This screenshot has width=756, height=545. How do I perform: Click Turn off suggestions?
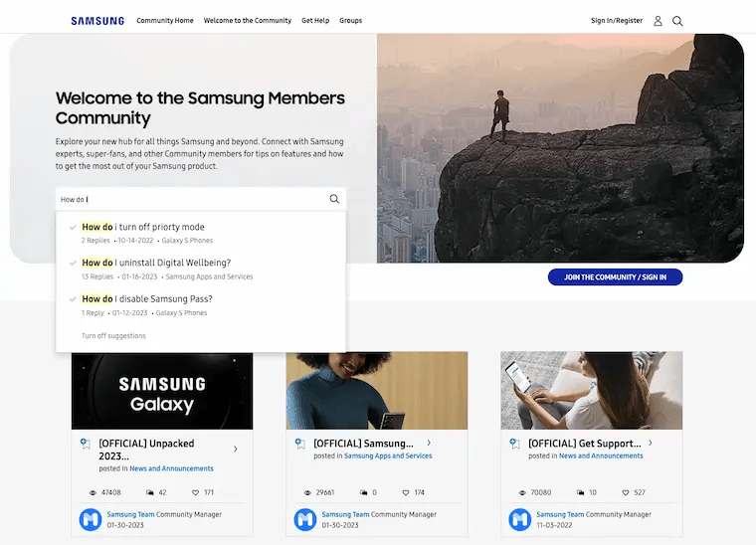pos(113,336)
